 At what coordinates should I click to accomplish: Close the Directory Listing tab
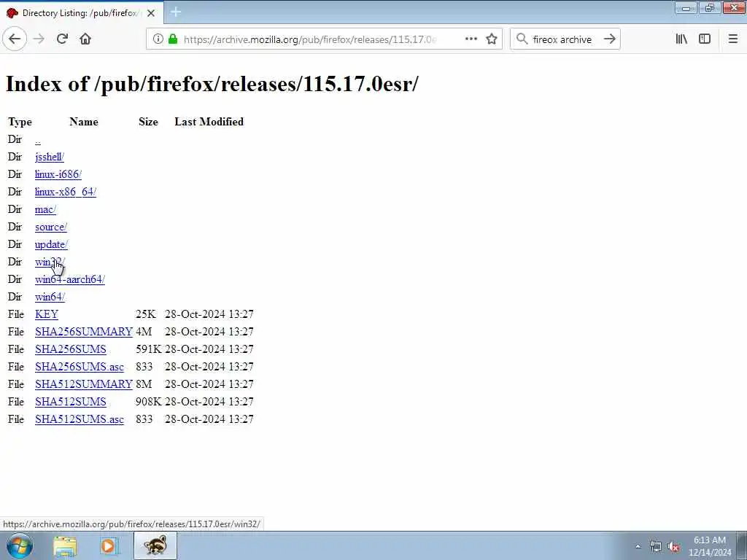151,13
